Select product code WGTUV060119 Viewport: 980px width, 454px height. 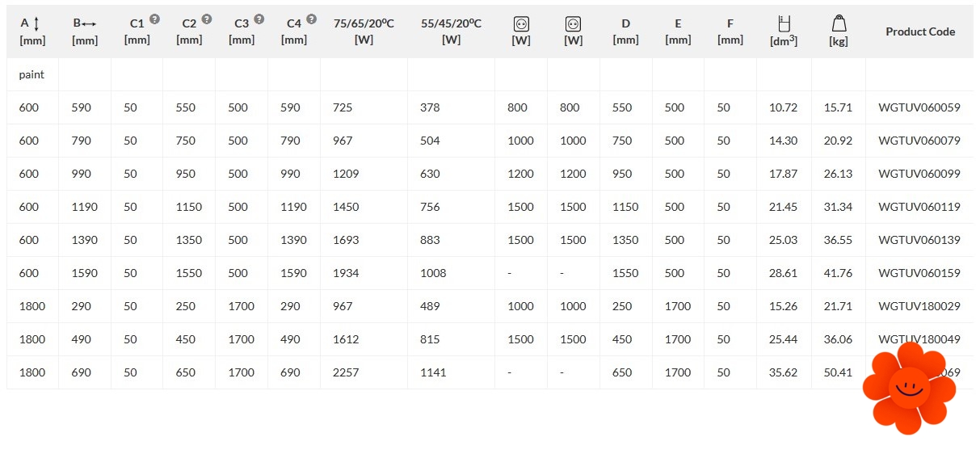[919, 207]
